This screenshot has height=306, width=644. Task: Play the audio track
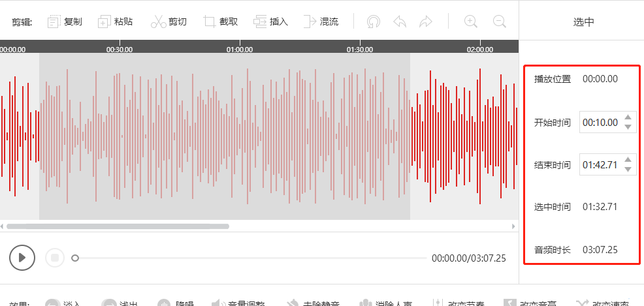[x=22, y=258]
